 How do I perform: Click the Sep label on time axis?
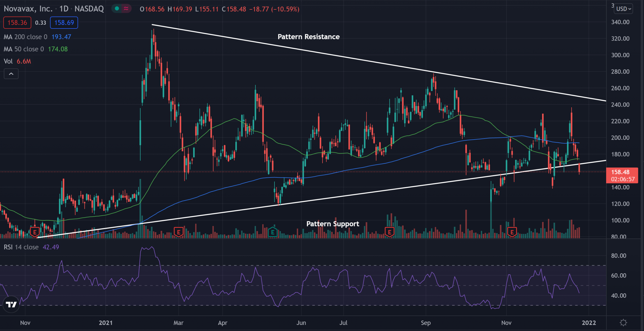coord(426,323)
